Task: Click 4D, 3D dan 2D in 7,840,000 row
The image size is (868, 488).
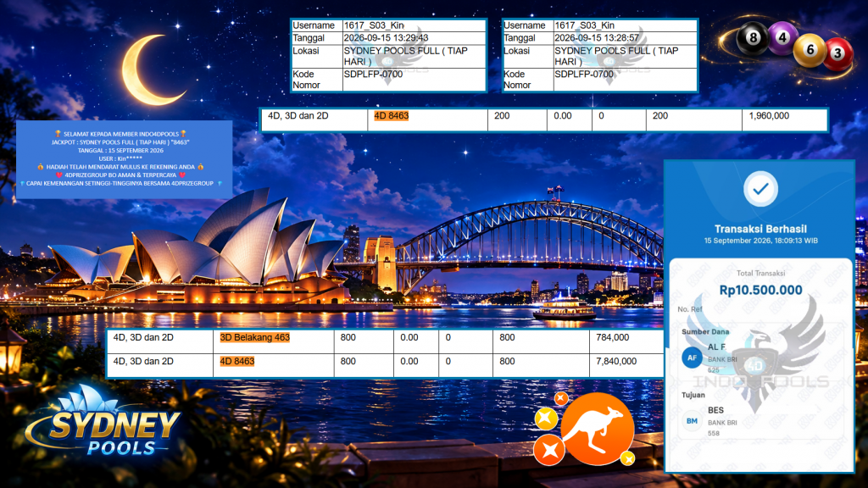Action: [143, 361]
